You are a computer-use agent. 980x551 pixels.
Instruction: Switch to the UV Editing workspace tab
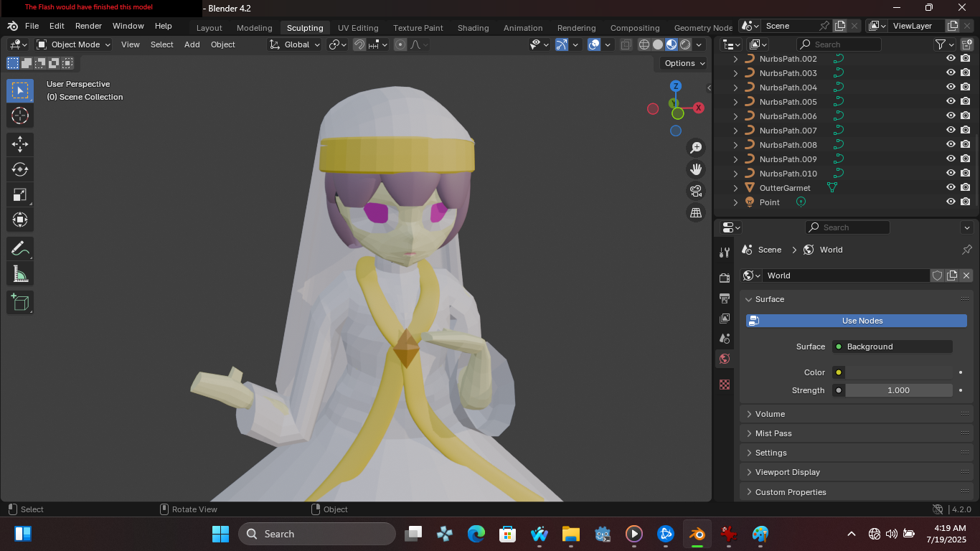(358, 28)
